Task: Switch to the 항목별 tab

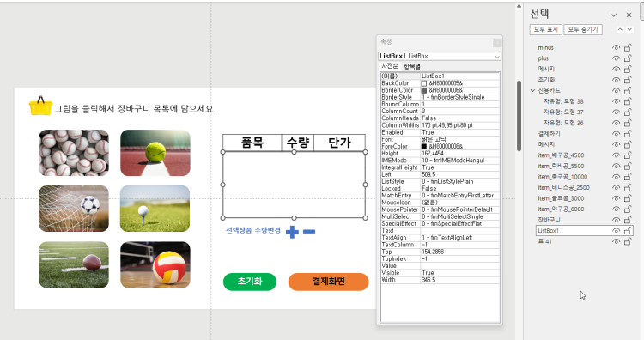Action: pyautogui.click(x=411, y=66)
